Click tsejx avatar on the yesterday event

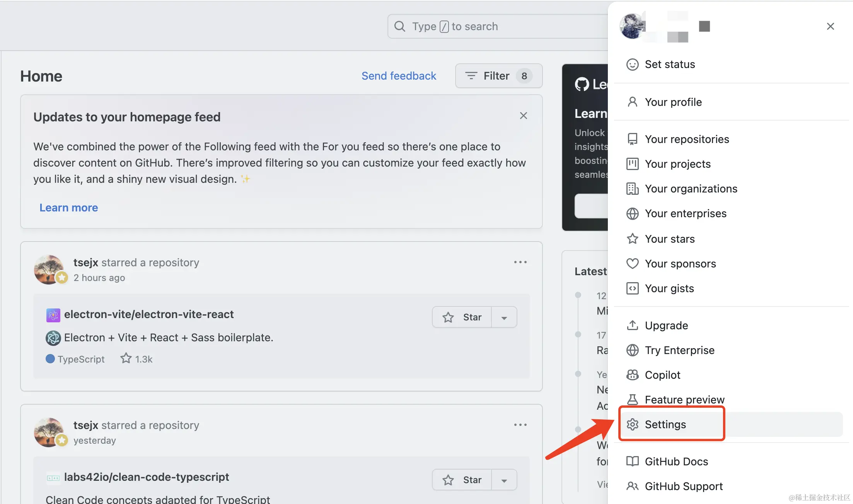[49, 432]
